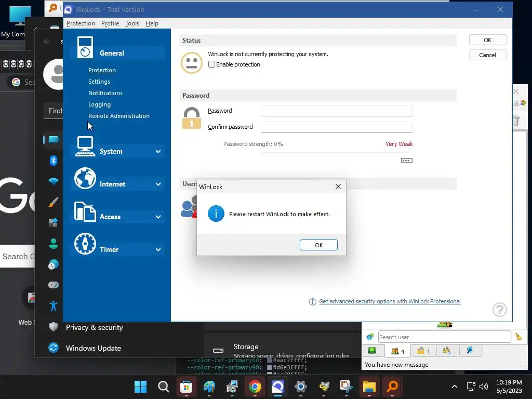Open Logging in the sidebar
This screenshot has height=399, width=532.
[x=99, y=104]
